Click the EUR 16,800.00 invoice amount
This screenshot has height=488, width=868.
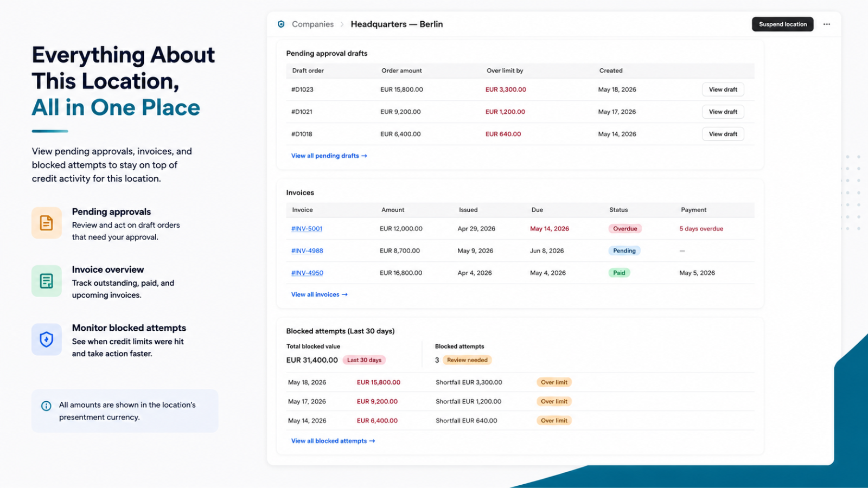click(x=401, y=273)
